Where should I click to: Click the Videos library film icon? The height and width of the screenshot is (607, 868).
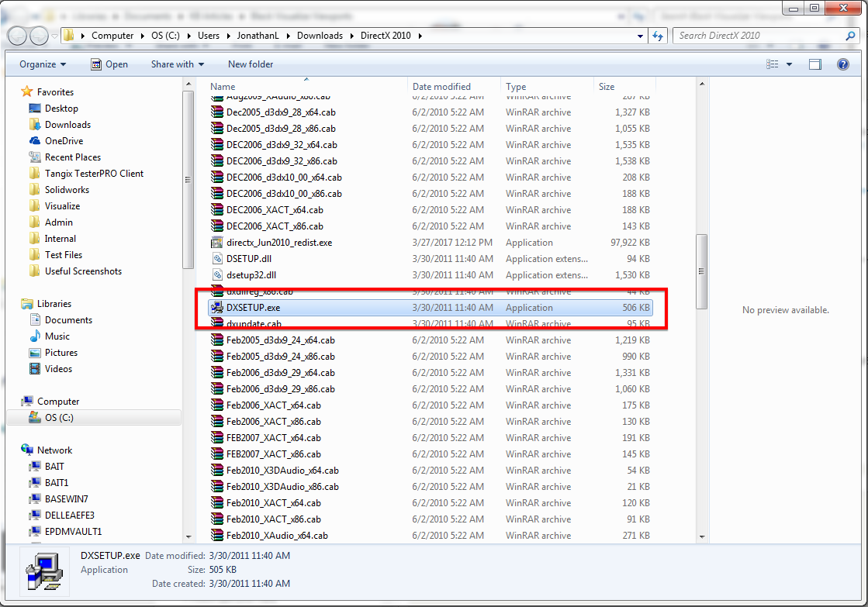pyautogui.click(x=35, y=368)
